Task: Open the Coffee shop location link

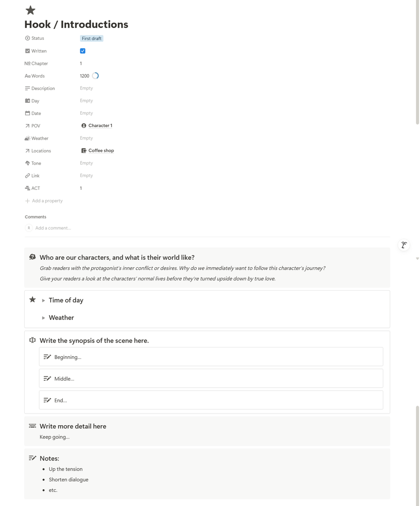Action: pyautogui.click(x=101, y=151)
